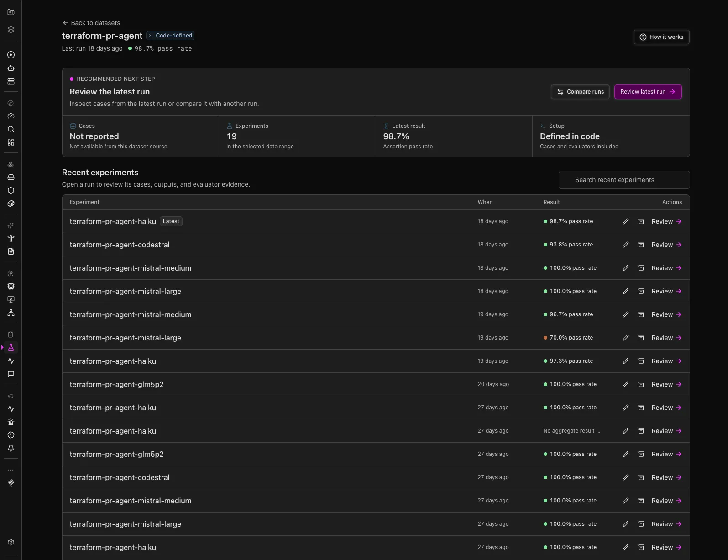728x560 pixels.
Task: Open the CPU chip sidebar icon
Action: [11, 286]
